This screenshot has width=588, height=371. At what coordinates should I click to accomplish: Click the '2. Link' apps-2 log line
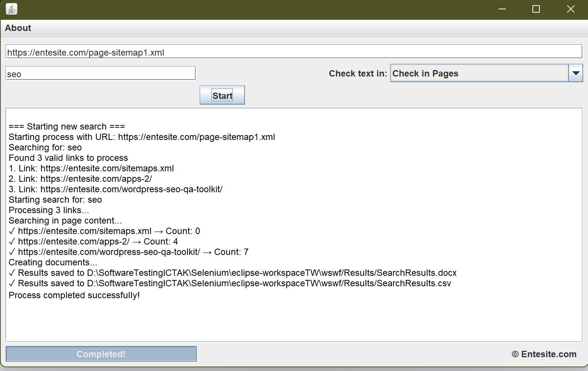coord(80,179)
